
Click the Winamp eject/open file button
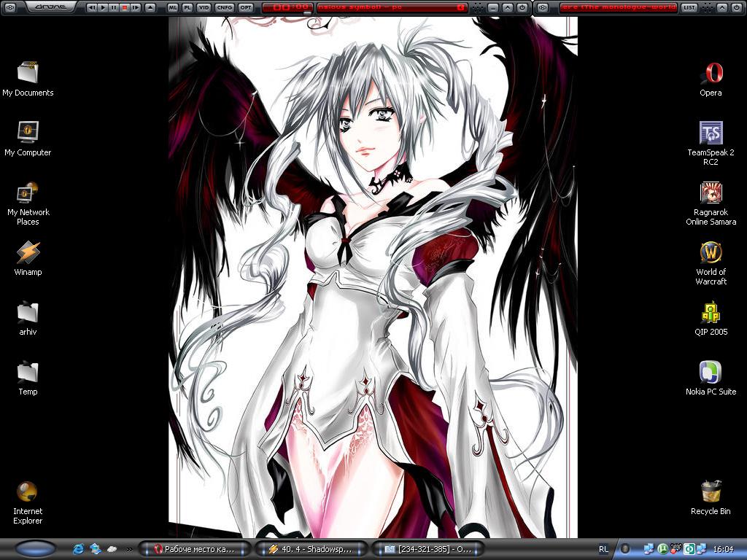pos(150,7)
